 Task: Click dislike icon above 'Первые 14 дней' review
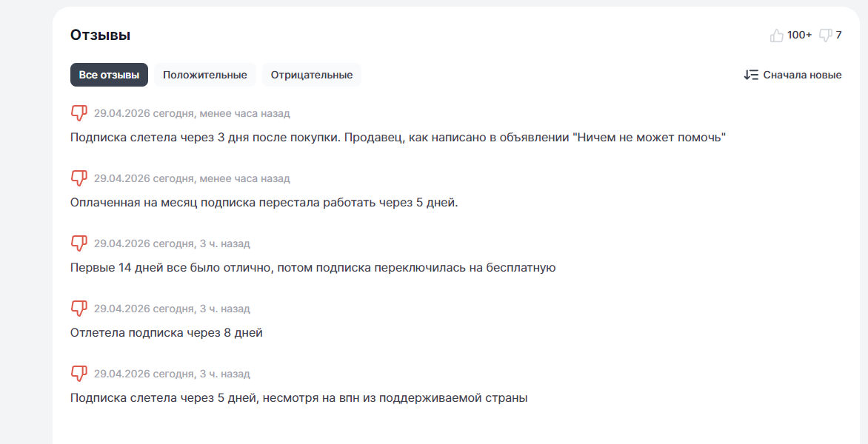pyautogui.click(x=79, y=243)
